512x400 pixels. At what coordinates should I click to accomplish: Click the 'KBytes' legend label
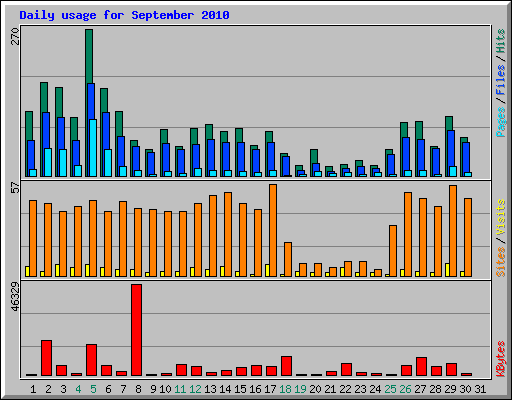(x=501, y=359)
